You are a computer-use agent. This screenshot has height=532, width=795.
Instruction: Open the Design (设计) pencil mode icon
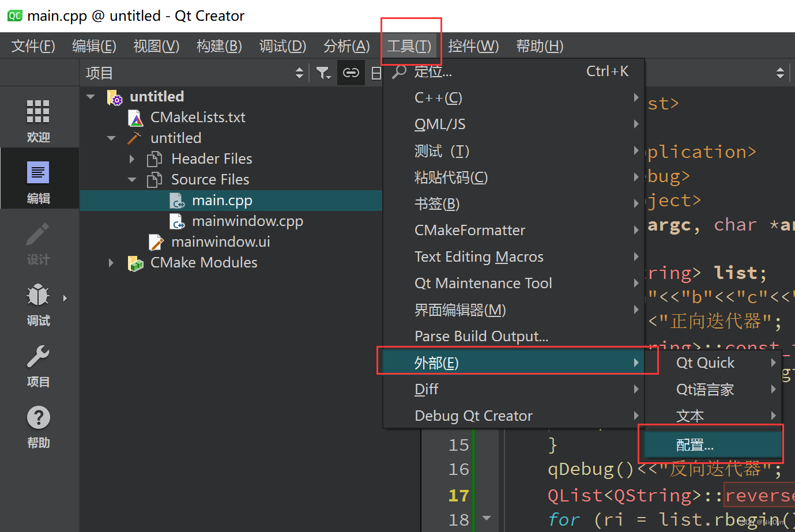[38, 242]
